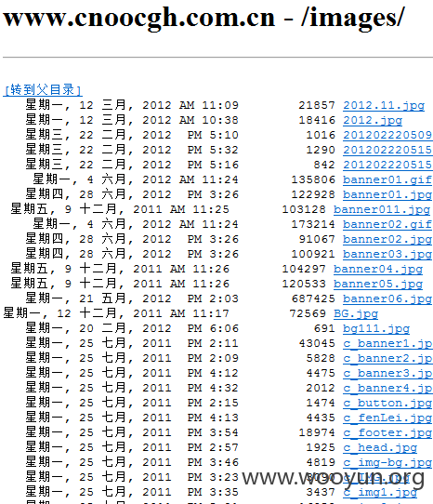
Task: Click file size 91067
Action: [x=317, y=240]
